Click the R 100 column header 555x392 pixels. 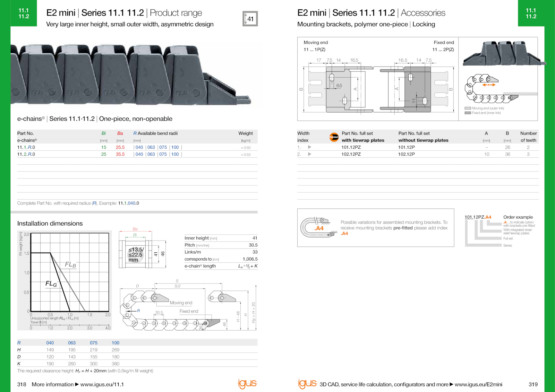(x=116, y=343)
